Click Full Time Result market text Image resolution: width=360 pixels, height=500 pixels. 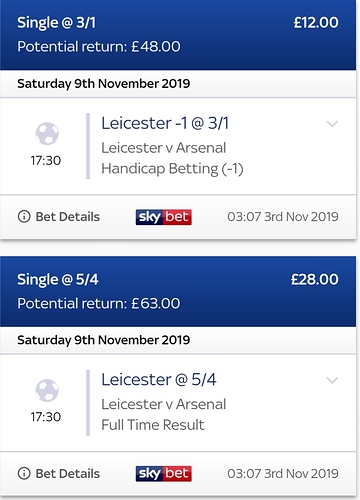point(153,425)
